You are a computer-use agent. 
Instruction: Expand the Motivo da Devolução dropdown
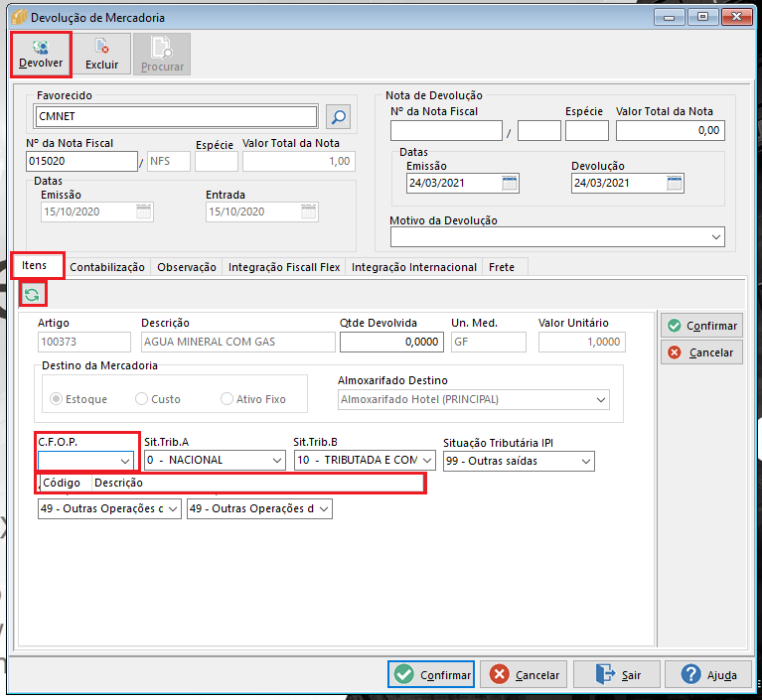[716, 237]
